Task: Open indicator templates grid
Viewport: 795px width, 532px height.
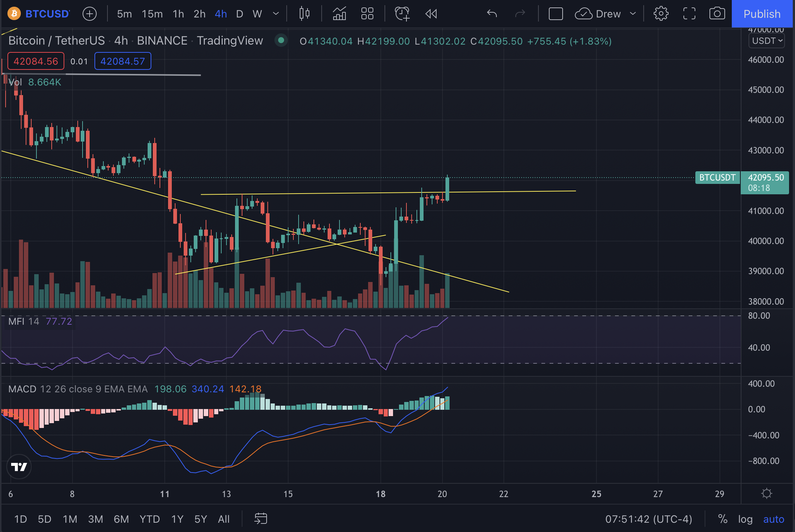Action: point(367,14)
